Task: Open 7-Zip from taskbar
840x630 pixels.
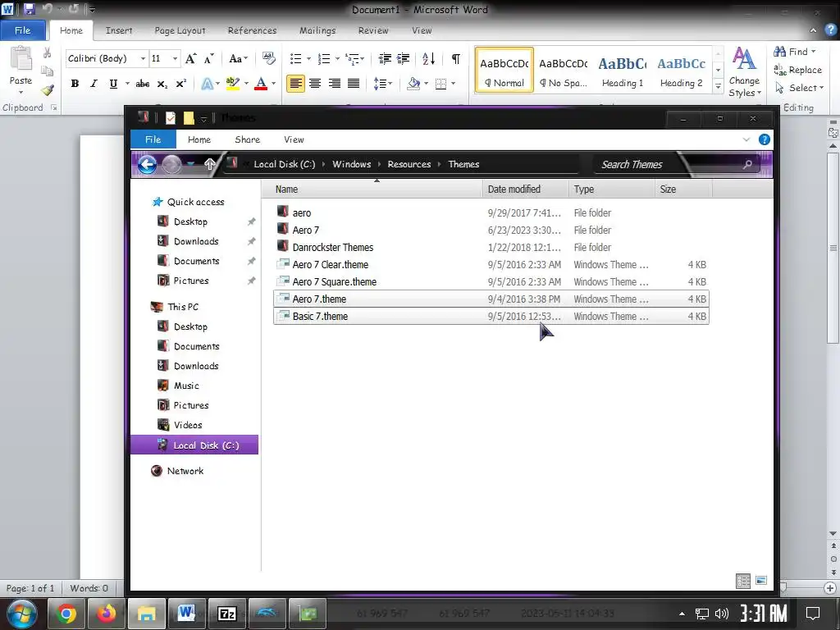Action: pyautogui.click(x=227, y=614)
